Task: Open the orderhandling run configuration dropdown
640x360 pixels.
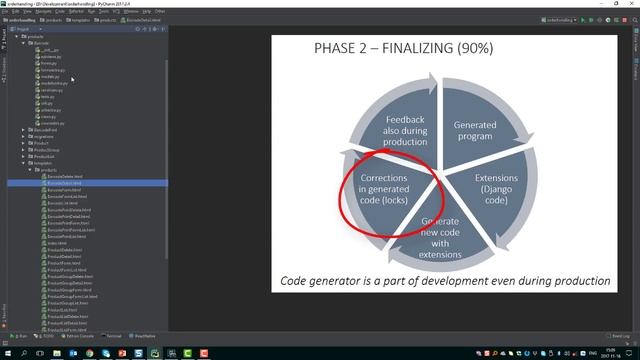Action: tap(559, 20)
